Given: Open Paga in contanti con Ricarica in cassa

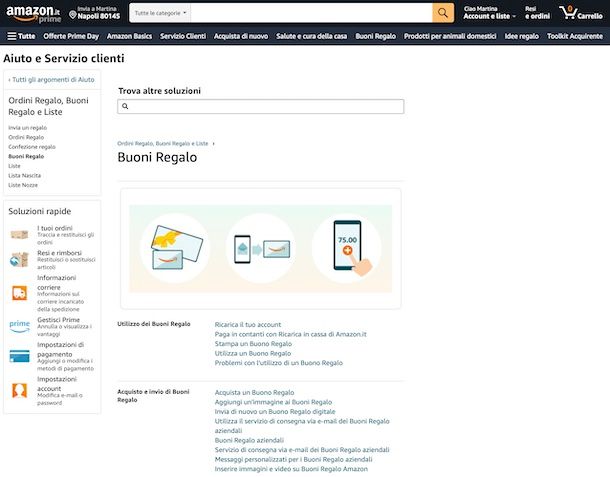Looking at the screenshot, I should pyautogui.click(x=291, y=334).
